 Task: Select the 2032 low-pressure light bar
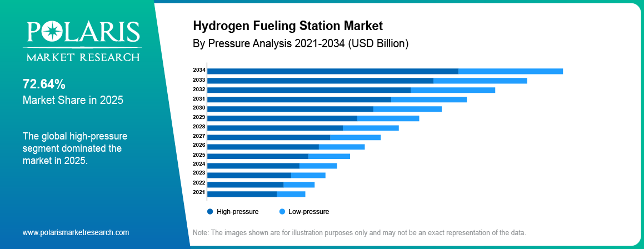(x=453, y=90)
